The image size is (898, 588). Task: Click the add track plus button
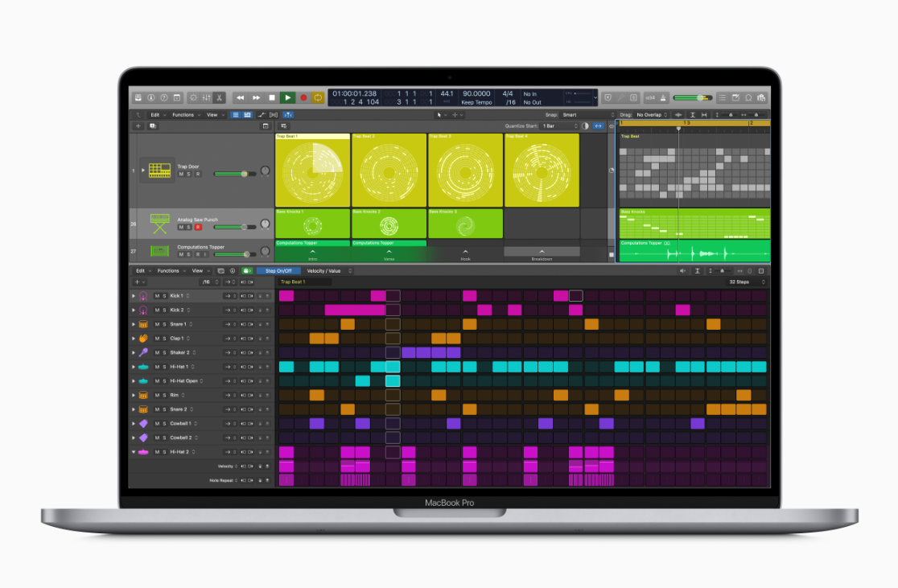138,126
